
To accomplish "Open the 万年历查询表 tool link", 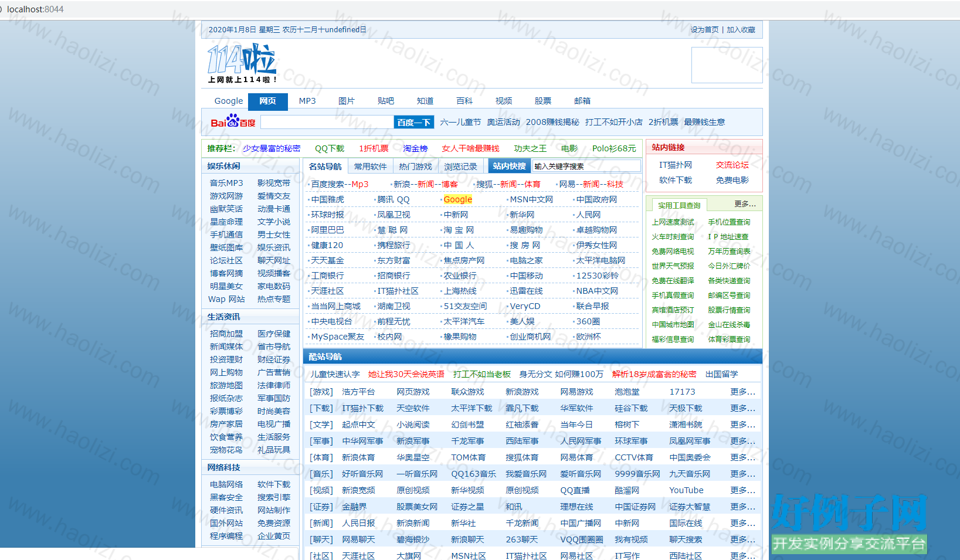I will click(x=729, y=252).
